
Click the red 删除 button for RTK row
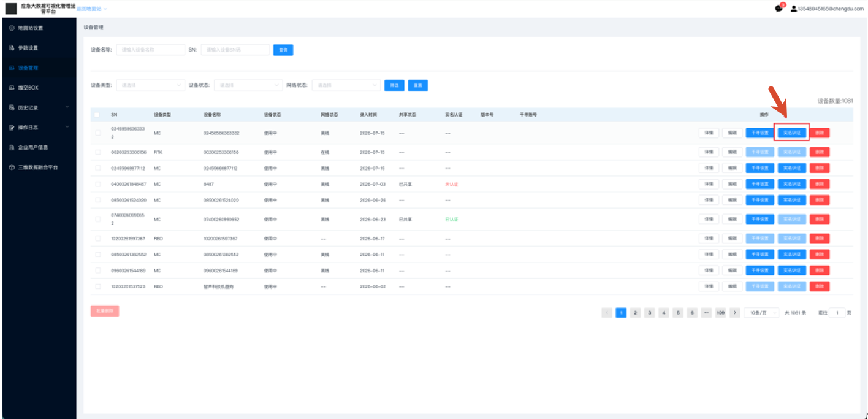(x=820, y=152)
